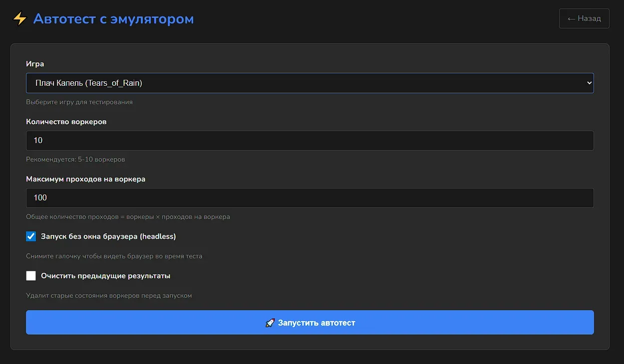Image resolution: width=624 pixels, height=364 pixels.
Task: Go back using the Назад button
Action: (x=584, y=18)
